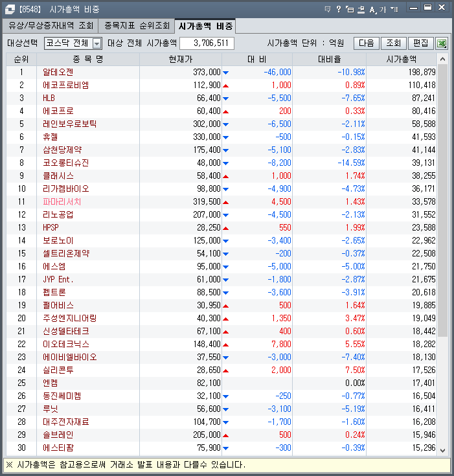
Task: Select stock 펩트론
Action: tap(54, 292)
